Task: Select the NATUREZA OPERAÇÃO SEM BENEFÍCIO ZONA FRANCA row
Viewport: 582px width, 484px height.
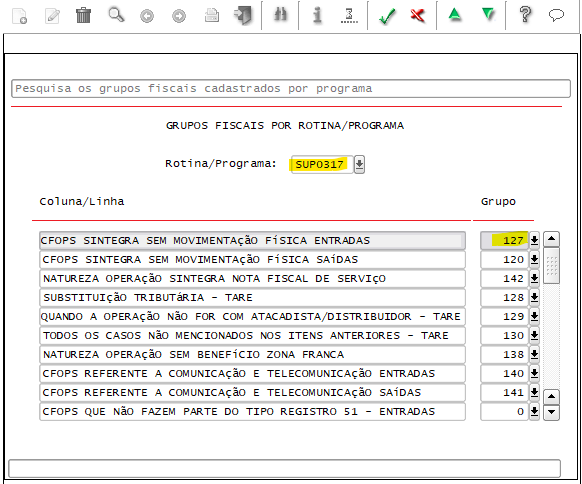Action: 252,354
